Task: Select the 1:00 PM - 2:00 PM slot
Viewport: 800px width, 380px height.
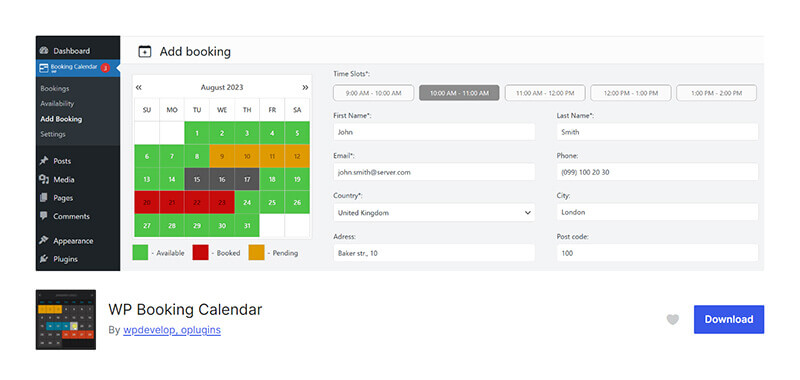Action: click(716, 93)
